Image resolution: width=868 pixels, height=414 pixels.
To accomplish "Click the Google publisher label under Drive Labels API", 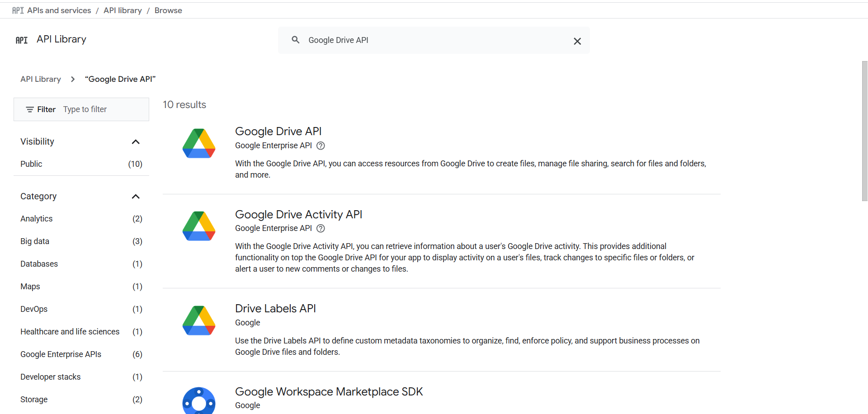I will tap(248, 323).
